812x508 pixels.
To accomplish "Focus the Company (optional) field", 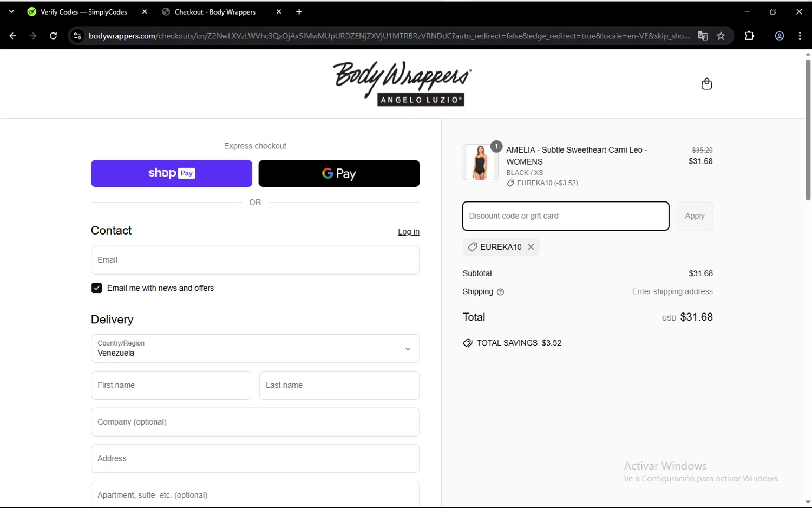I will click(x=255, y=422).
